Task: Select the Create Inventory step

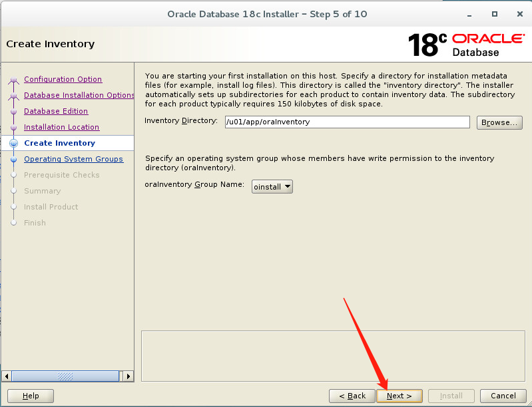Action: tap(59, 143)
